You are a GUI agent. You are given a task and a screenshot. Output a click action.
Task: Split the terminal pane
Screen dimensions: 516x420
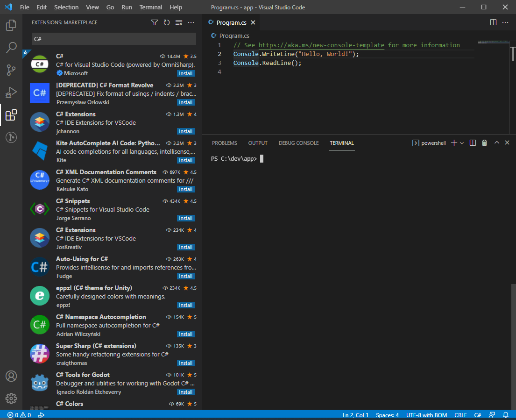(473, 143)
